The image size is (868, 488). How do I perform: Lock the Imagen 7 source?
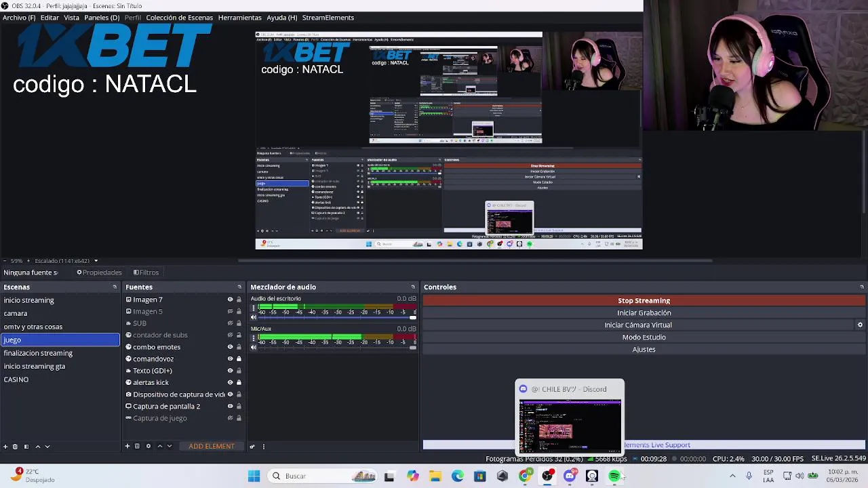(239, 300)
